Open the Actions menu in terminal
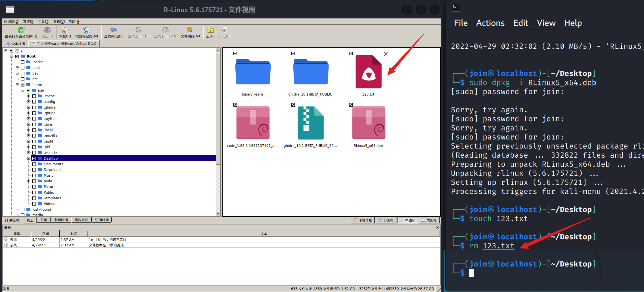 490,23
